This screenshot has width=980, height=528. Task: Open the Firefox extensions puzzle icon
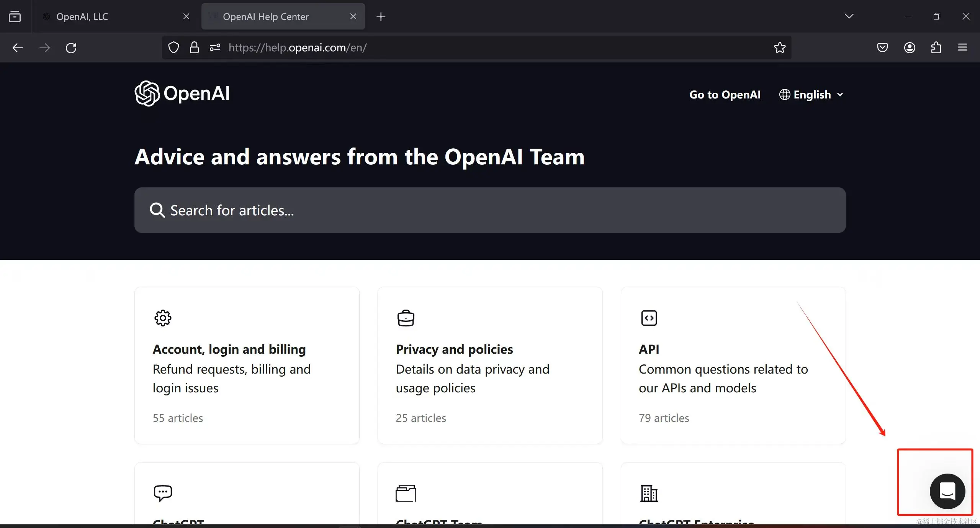click(936, 48)
